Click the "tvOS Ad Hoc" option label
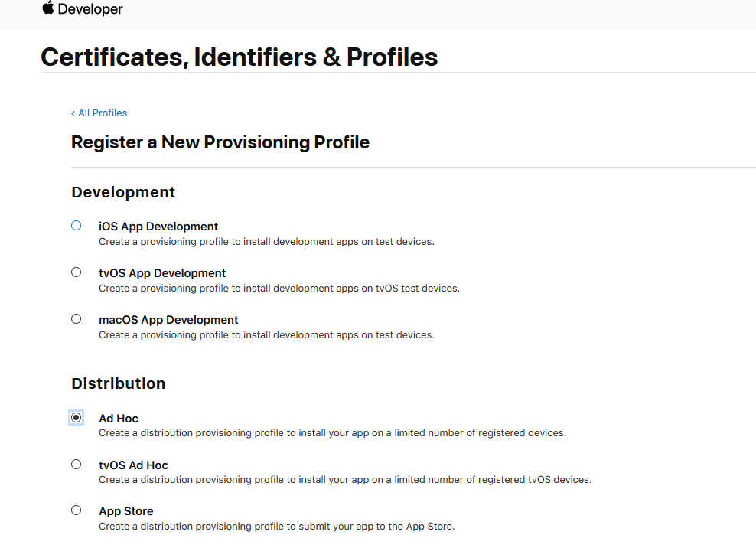Image resolution: width=756 pixels, height=548 pixels. [133, 465]
